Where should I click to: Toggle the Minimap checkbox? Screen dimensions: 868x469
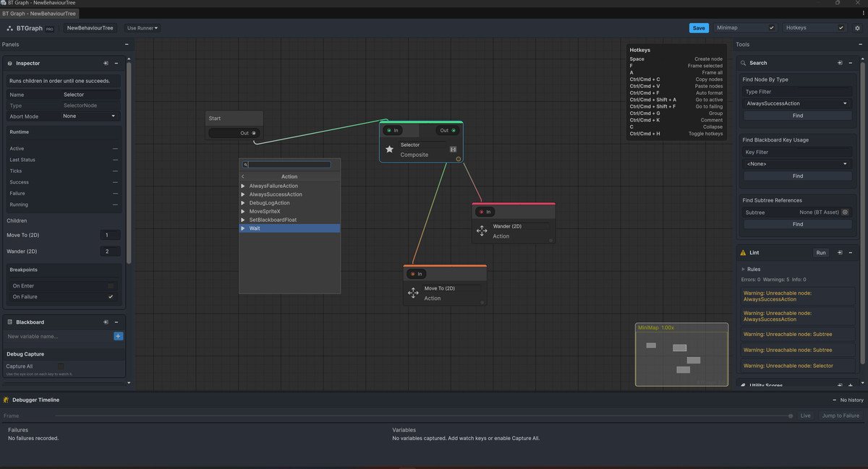pos(772,28)
